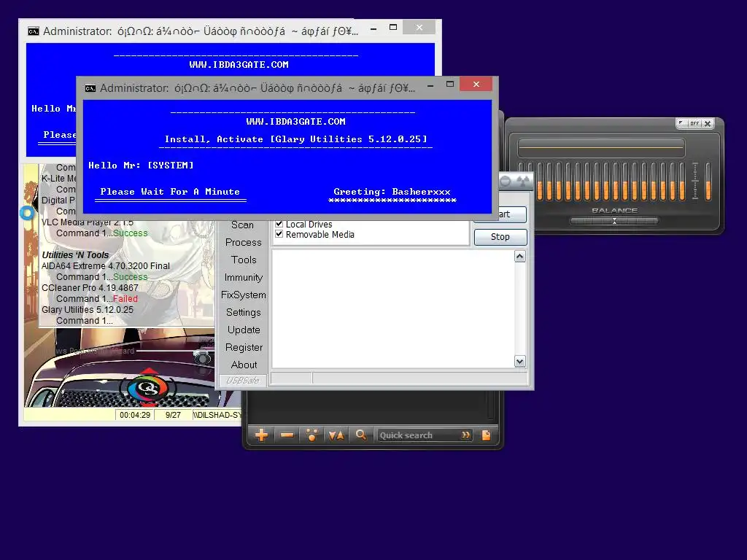Open the Process section
This screenshot has width=747, height=560.
point(244,242)
